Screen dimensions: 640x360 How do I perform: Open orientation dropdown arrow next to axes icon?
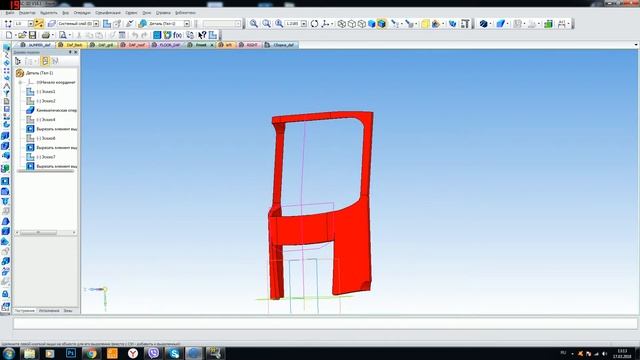coord(332,24)
